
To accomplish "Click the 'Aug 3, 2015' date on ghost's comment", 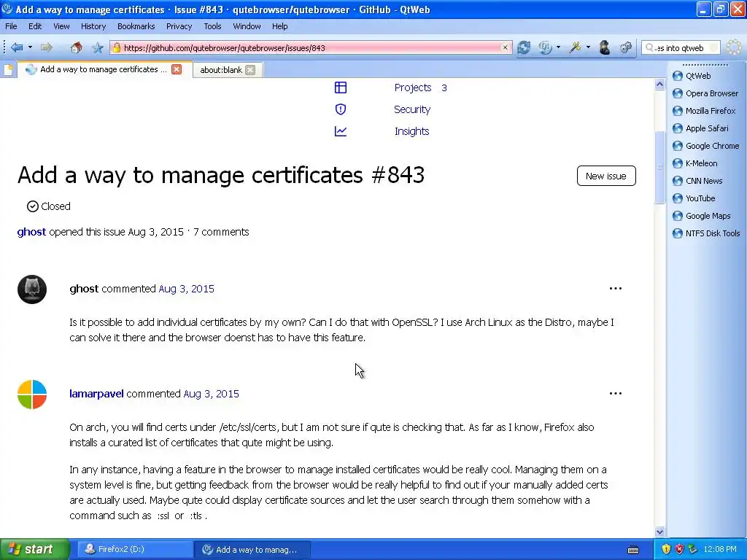I will [186, 289].
